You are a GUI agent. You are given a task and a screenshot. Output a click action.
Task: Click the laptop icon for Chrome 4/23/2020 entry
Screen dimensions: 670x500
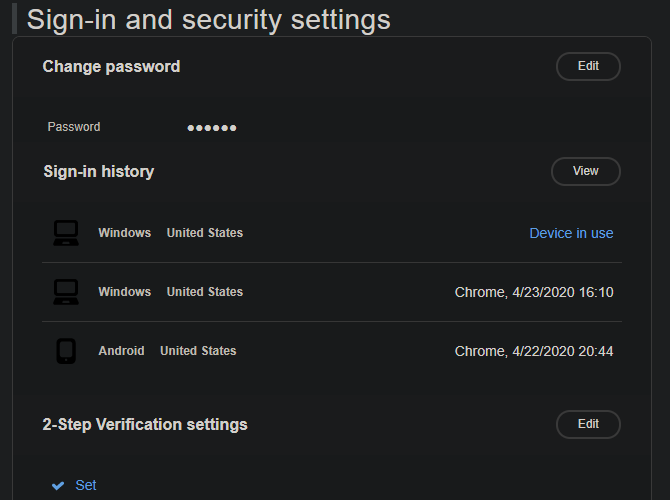pos(66,292)
